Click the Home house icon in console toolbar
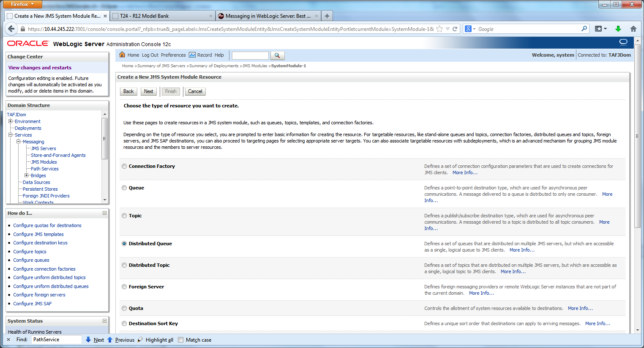This screenshot has height=348, width=644. [x=122, y=55]
